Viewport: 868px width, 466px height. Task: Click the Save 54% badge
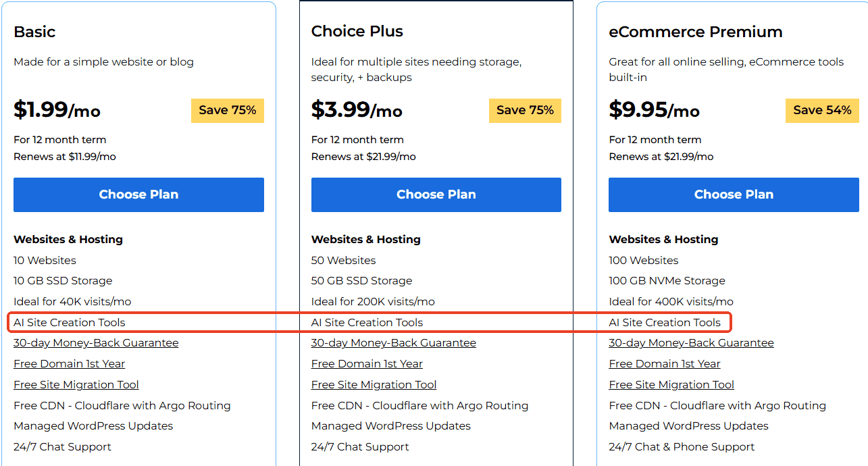click(x=822, y=111)
